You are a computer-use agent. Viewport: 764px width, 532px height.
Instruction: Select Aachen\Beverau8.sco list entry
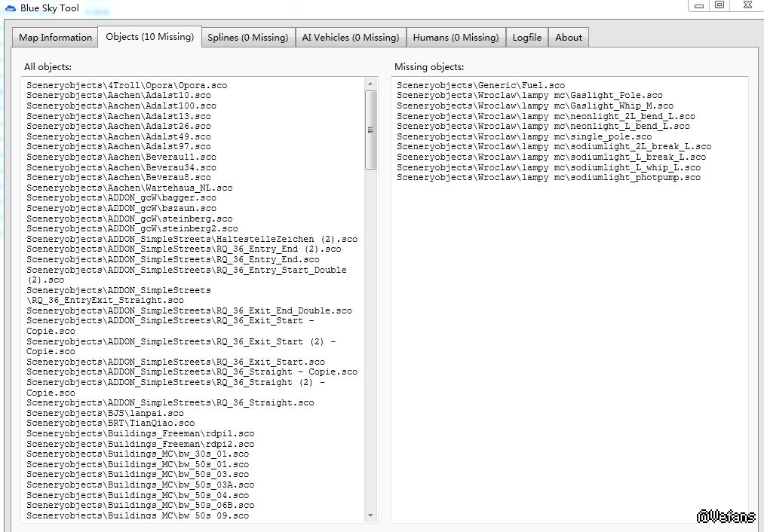[118, 178]
